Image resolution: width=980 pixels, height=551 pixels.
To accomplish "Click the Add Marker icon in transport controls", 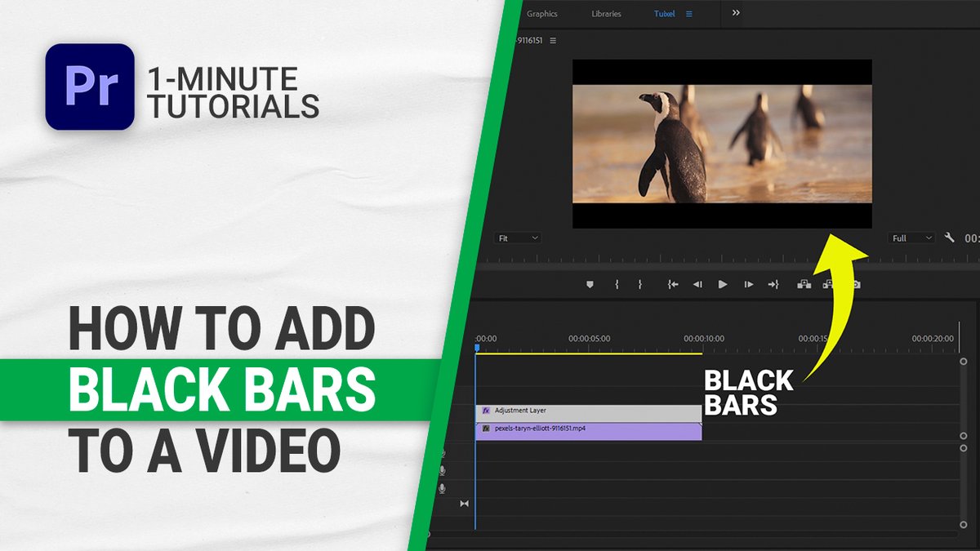I will coord(590,284).
